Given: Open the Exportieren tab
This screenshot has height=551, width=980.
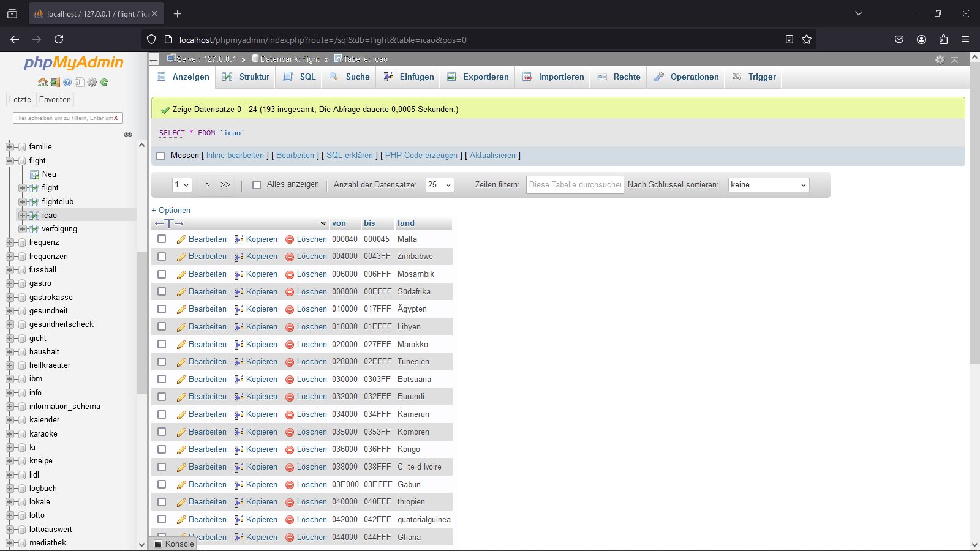Looking at the screenshot, I should coord(478,77).
